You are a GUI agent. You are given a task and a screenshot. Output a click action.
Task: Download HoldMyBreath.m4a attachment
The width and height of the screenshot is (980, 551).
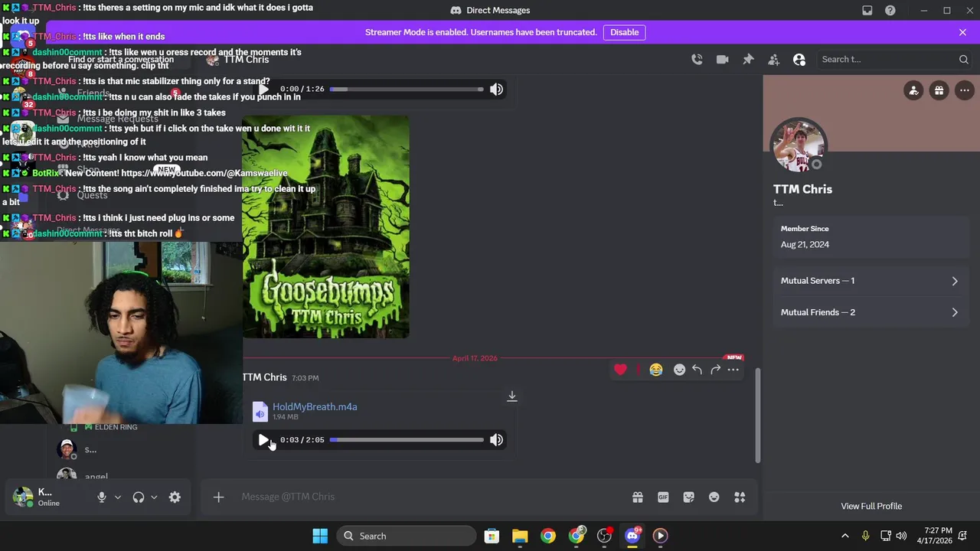pos(512,396)
